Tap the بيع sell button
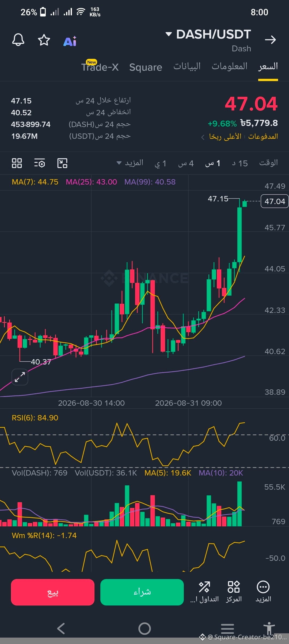Screen dimensions: 289x644 53,592
